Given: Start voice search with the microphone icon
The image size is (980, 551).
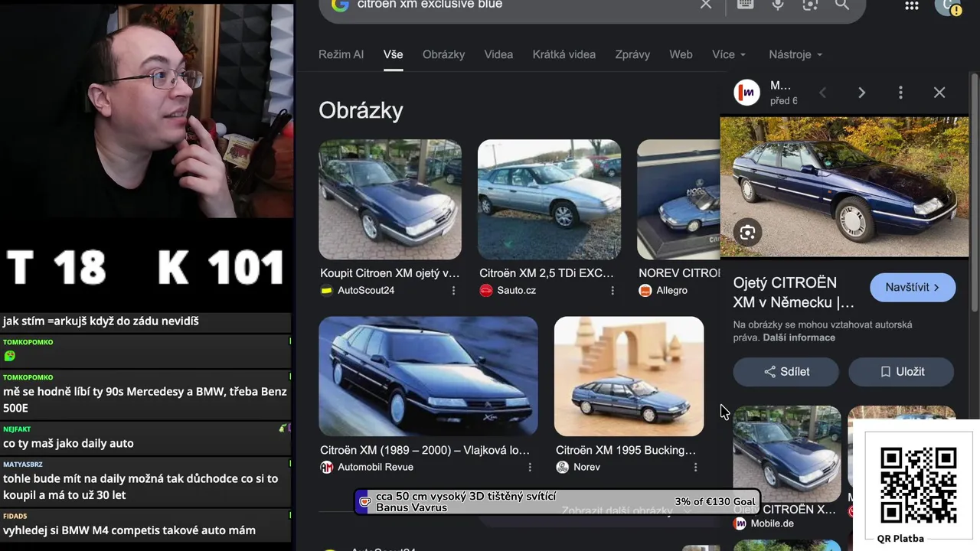Looking at the screenshot, I should pyautogui.click(x=777, y=5).
